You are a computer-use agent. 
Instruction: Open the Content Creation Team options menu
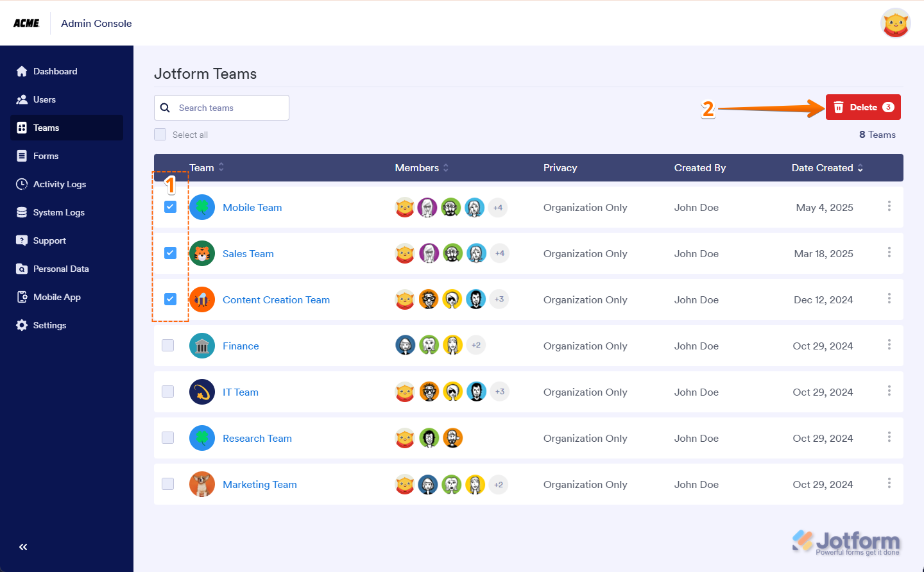point(889,298)
